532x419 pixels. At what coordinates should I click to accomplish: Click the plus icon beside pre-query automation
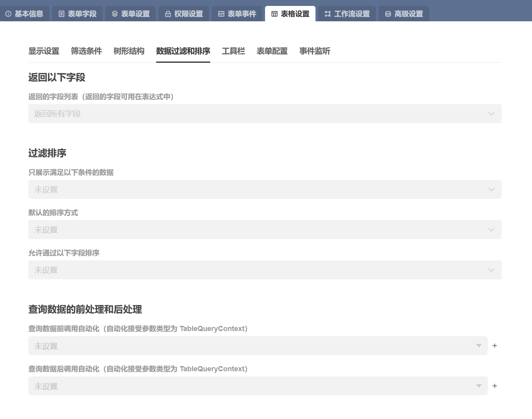tap(495, 346)
